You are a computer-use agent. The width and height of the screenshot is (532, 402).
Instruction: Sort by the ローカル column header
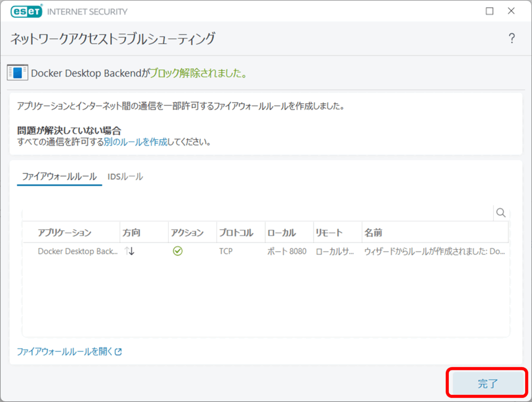coord(289,232)
